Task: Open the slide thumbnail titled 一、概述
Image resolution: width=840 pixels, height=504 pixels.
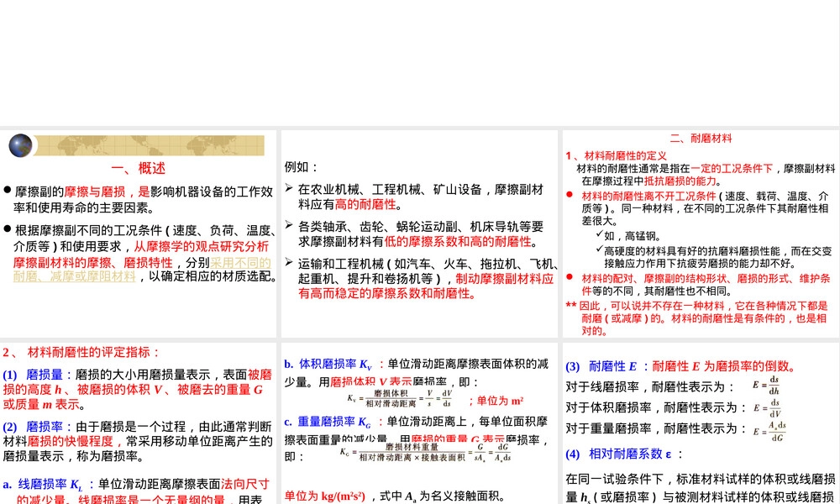Action: (139, 234)
